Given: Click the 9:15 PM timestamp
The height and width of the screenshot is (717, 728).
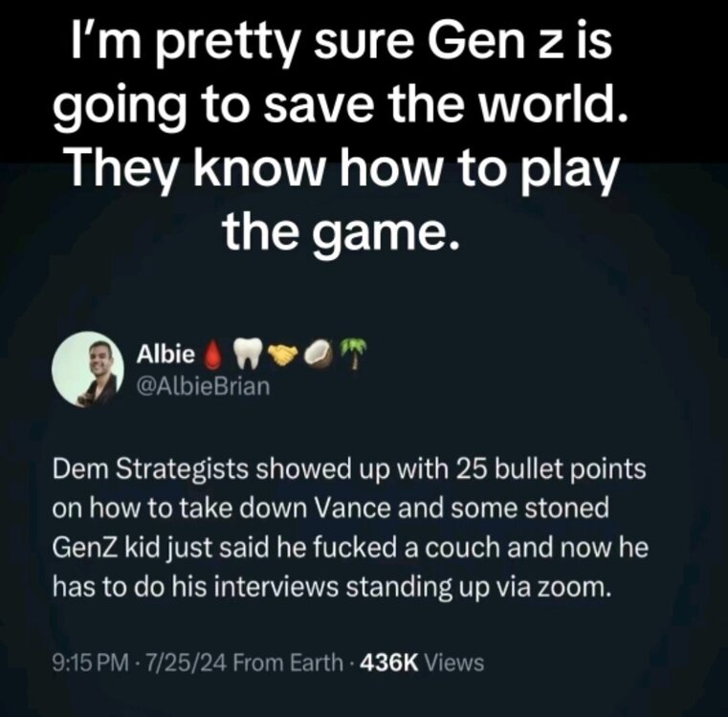Looking at the screenshot, I should (91, 663).
